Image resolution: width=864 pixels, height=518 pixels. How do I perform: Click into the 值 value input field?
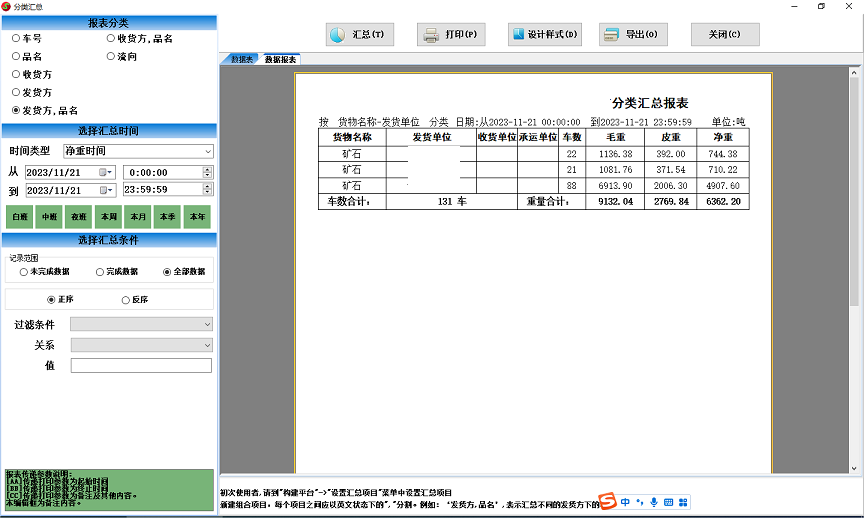tap(141, 366)
